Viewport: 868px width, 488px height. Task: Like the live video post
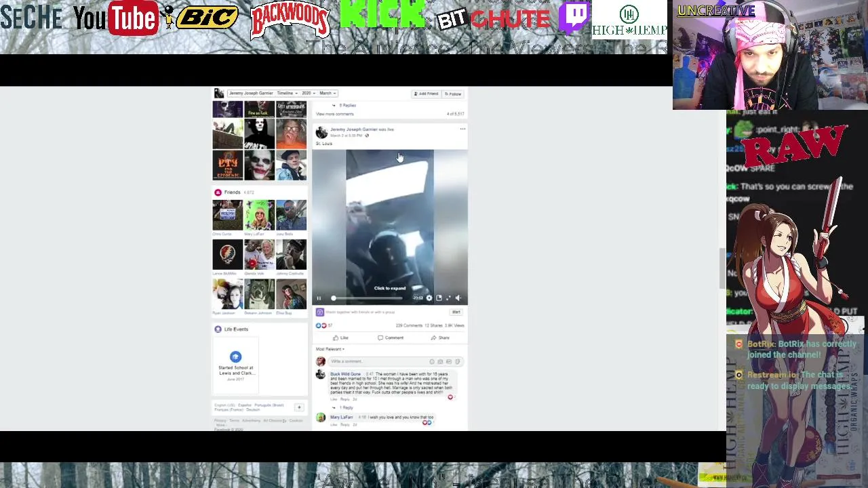pyautogui.click(x=341, y=338)
